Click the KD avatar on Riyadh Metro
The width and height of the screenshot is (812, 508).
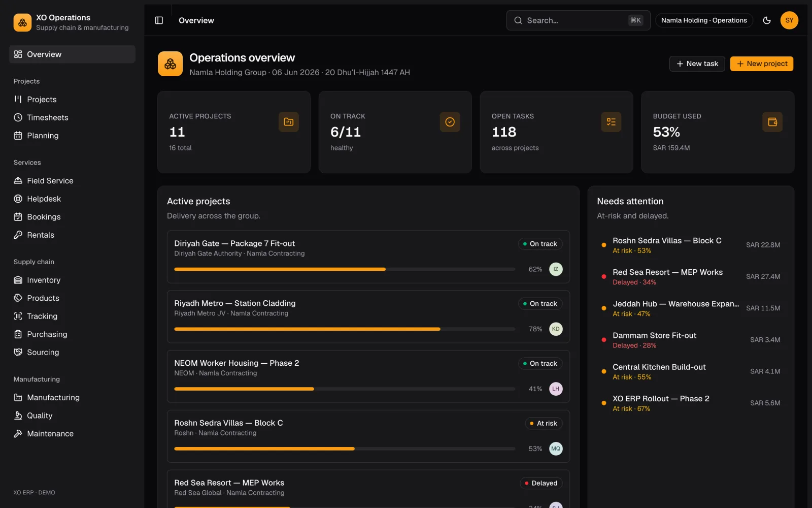coord(556,329)
